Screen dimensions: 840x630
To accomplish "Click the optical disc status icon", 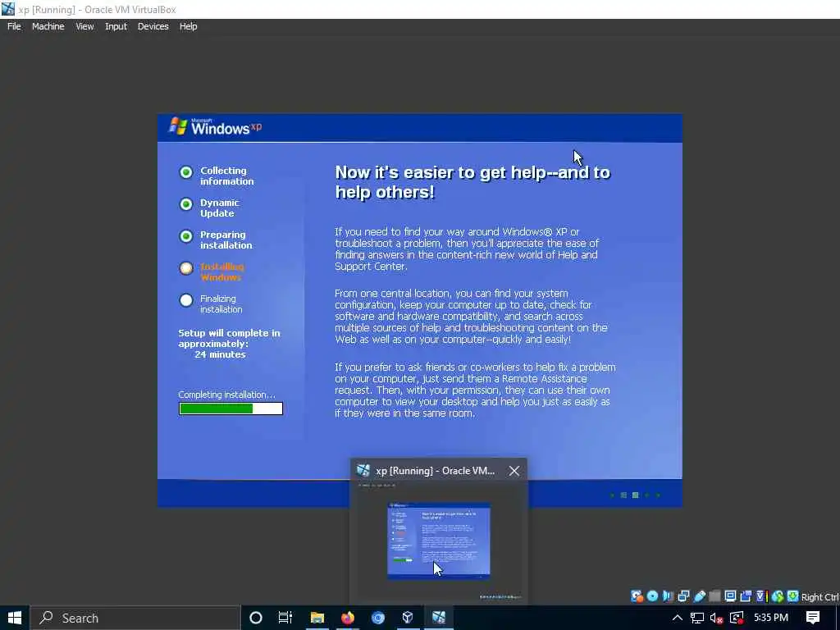I will point(652,596).
